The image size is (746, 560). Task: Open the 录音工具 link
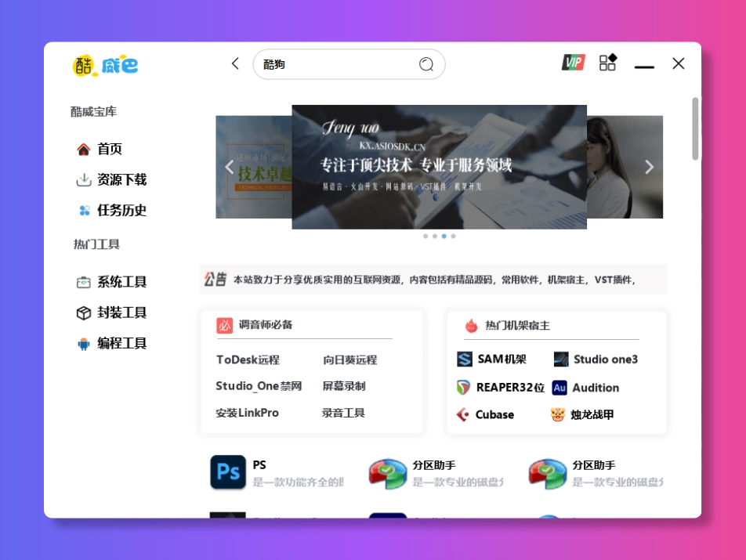point(343,413)
